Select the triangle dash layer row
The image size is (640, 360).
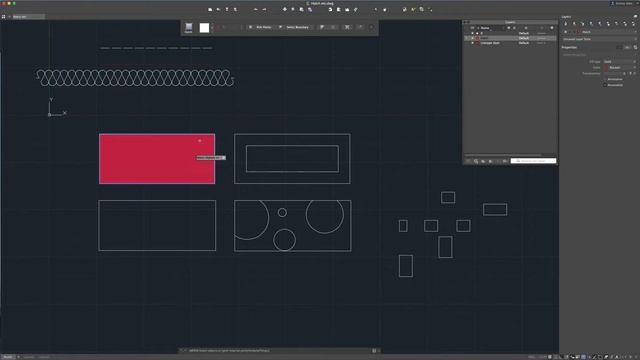(x=510, y=43)
